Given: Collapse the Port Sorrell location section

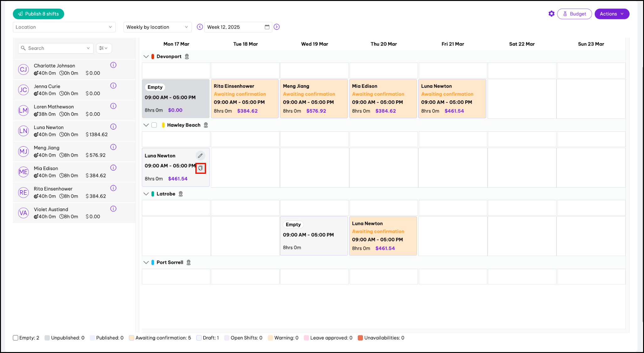Looking at the screenshot, I should click(146, 262).
